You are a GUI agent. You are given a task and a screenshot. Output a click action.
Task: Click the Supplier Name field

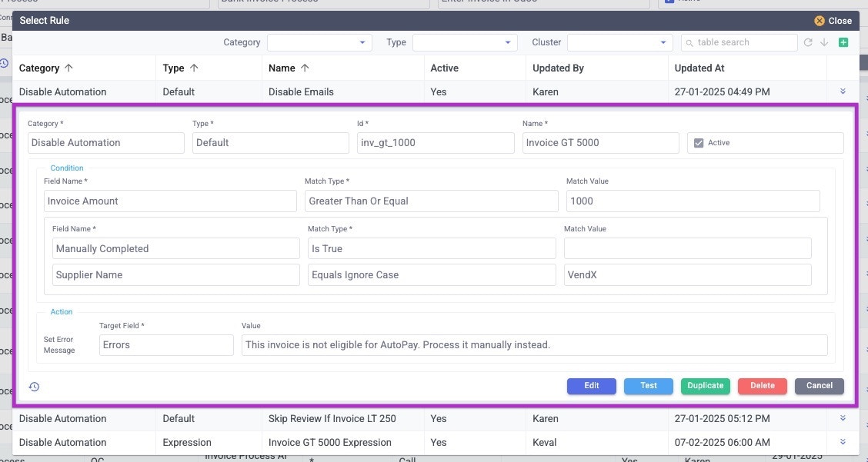click(x=176, y=275)
